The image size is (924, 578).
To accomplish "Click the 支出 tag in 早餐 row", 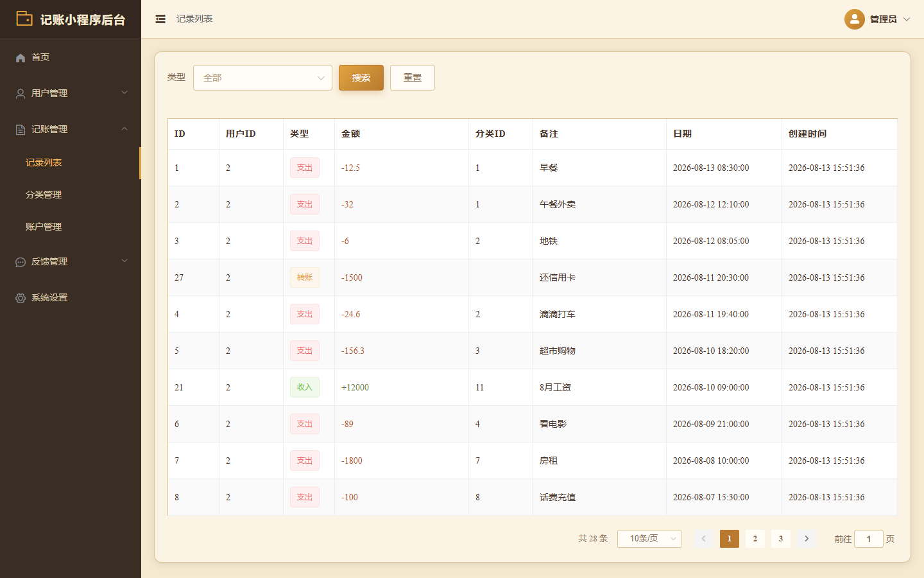I will pos(305,168).
